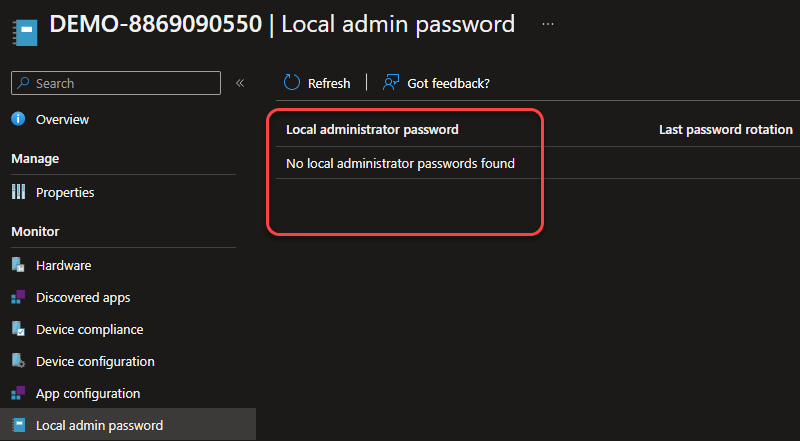Click the Discovered apps icon

tap(18, 297)
